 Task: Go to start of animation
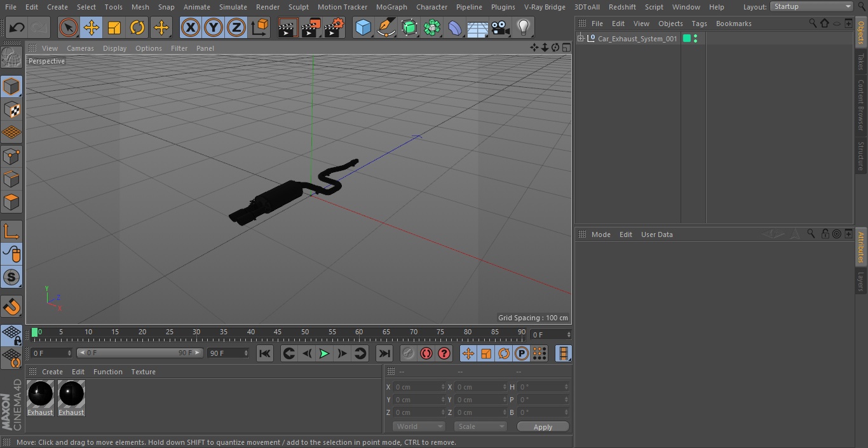coord(265,353)
